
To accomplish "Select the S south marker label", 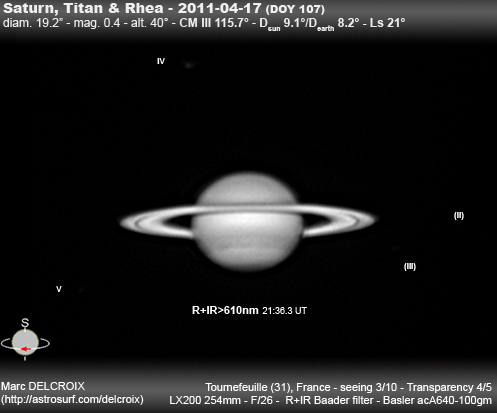I will tap(25, 323).
